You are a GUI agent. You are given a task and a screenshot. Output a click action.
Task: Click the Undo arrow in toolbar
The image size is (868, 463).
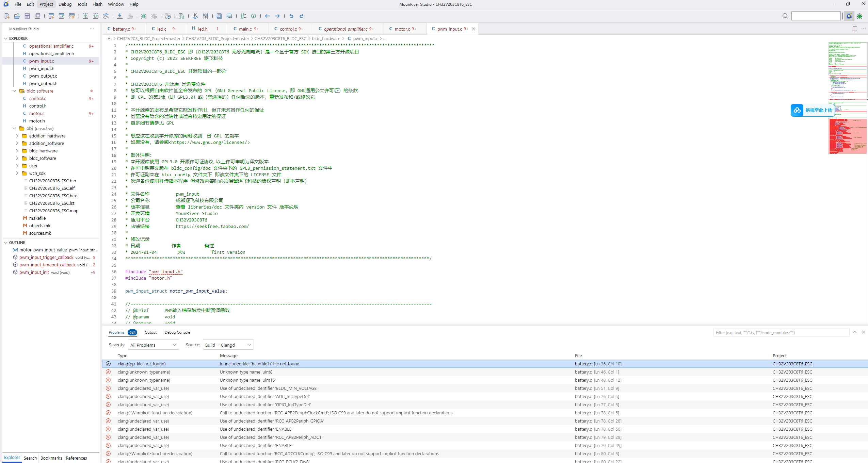(x=291, y=16)
